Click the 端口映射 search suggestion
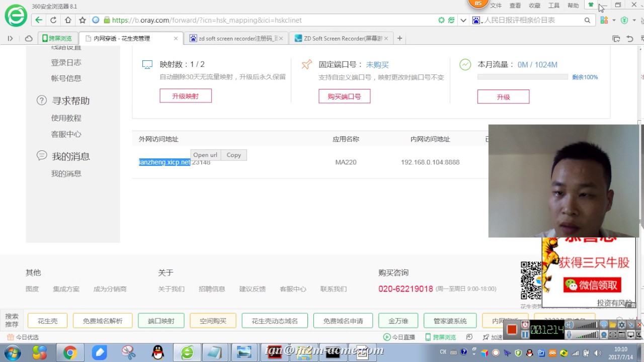Screen dimensions: 644x362 [x=161, y=321]
